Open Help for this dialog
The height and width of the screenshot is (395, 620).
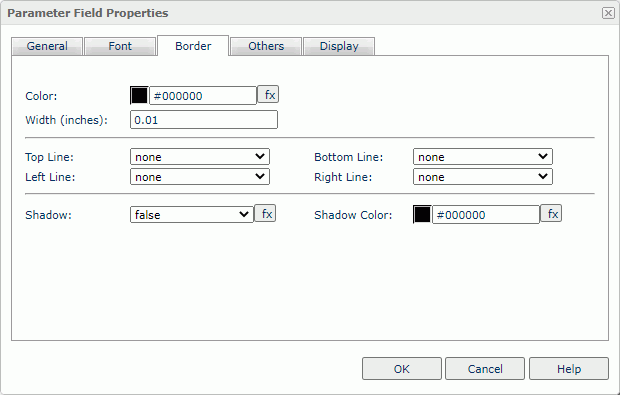569,369
